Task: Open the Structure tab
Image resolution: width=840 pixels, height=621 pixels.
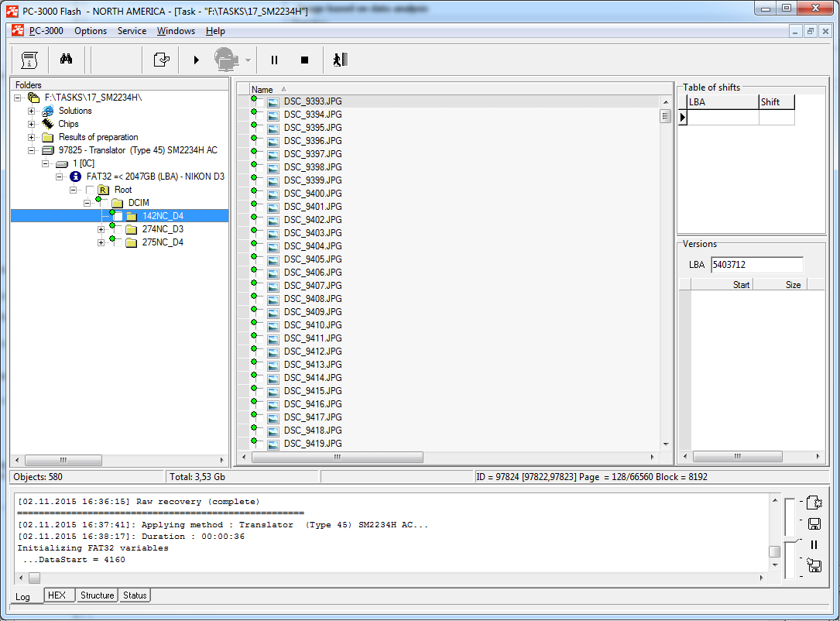Action: point(98,595)
